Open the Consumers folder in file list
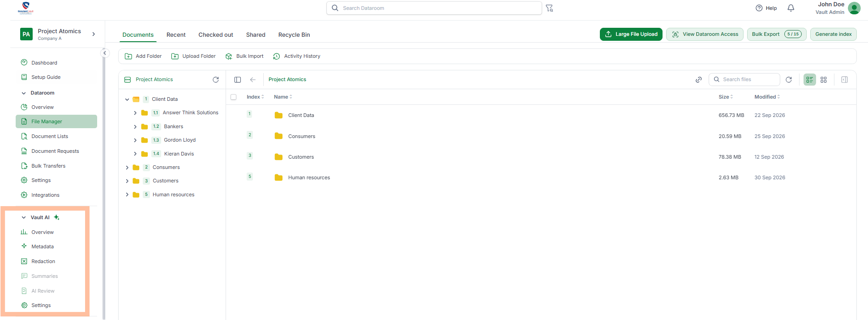 pyautogui.click(x=301, y=136)
